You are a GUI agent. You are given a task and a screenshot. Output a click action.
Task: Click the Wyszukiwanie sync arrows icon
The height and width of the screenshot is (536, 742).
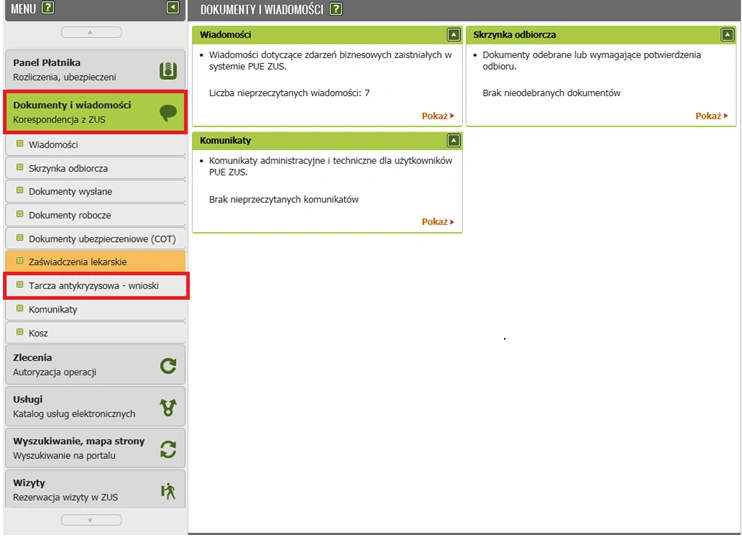click(168, 449)
